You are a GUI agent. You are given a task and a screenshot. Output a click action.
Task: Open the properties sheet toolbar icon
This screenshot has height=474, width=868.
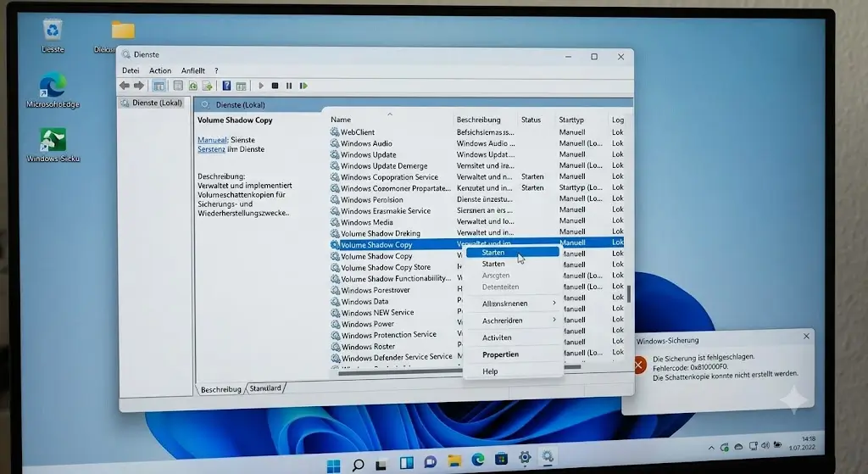(x=178, y=86)
